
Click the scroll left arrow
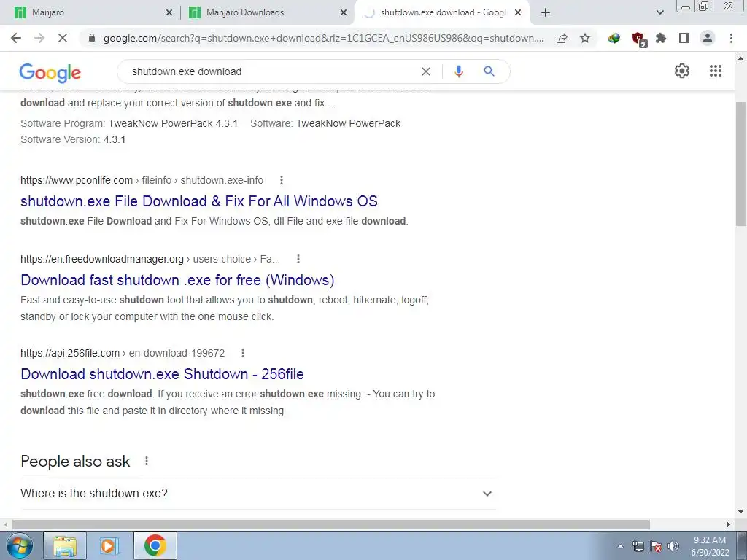(x=6, y=524)
